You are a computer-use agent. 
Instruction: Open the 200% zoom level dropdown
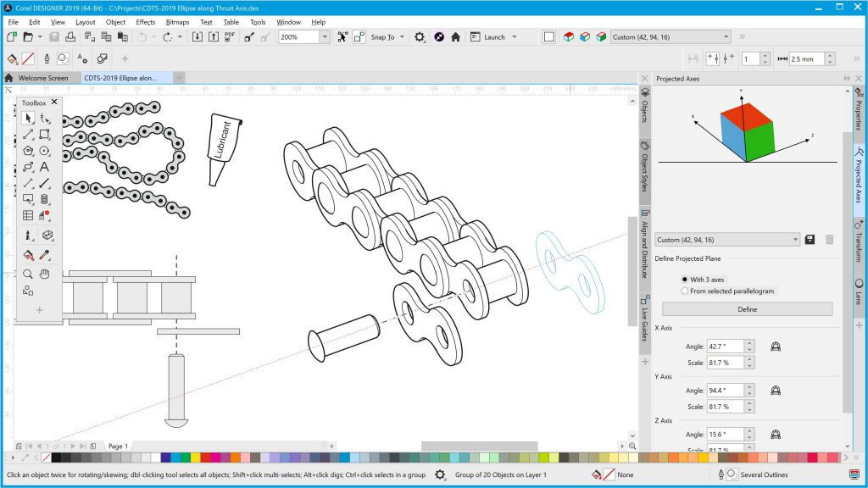[x=325, y=37]
